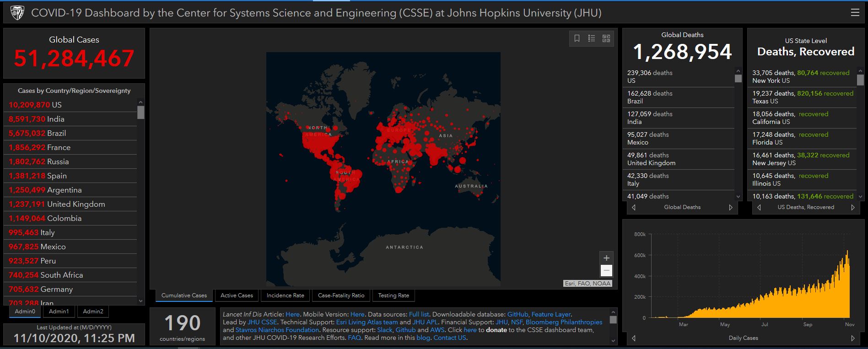Select United Kingdom 49,861 deaths entry
Screen dimensions: 868x349
679,159
